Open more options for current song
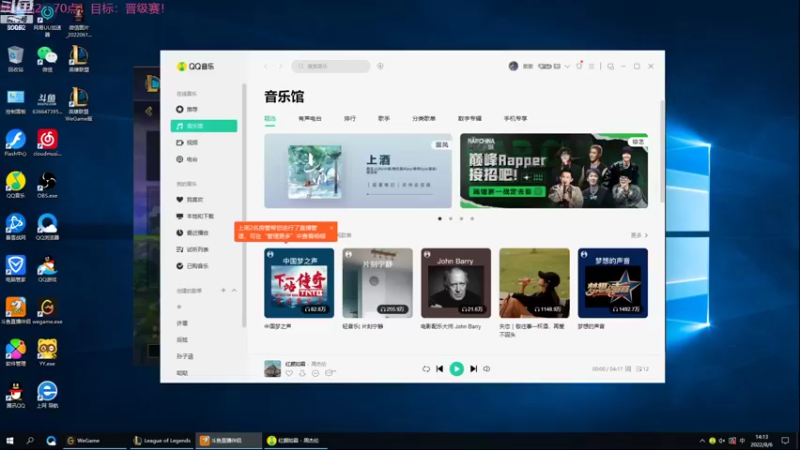800x450 pixels. (315, 373)
